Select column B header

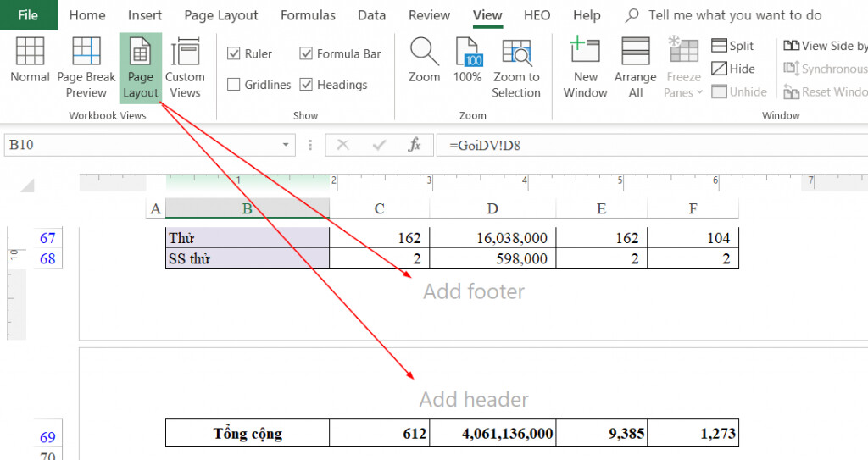(248, 208)
